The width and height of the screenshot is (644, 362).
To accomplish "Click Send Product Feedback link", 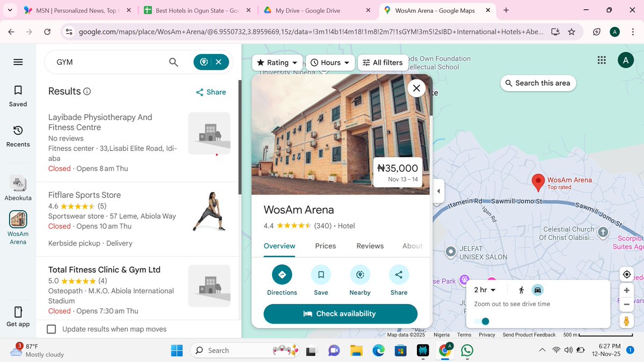I will 529,335.
